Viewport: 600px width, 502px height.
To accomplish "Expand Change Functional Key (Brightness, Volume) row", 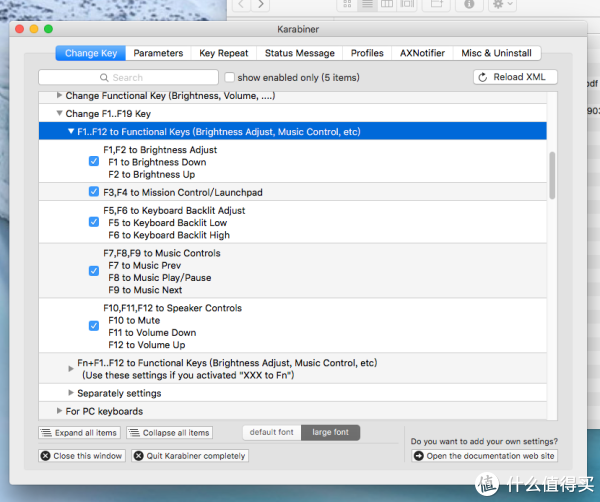I will [x=59, y=95].
